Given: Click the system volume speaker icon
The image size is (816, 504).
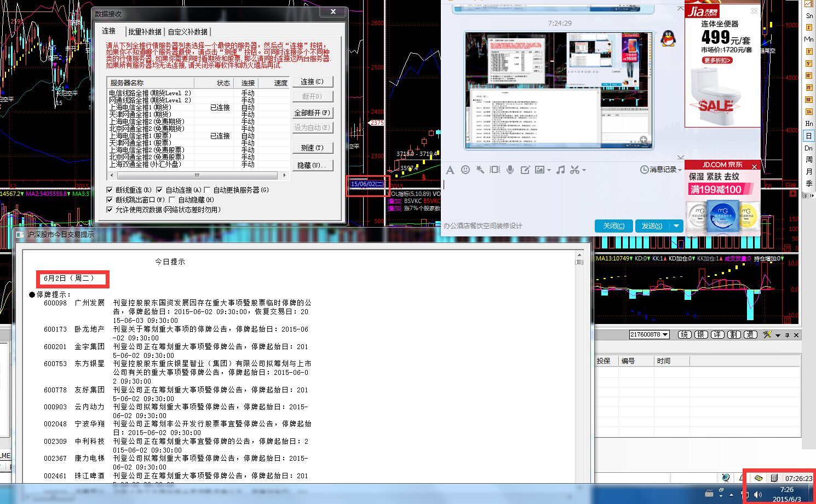Looking at the screenshot, I should [758, 494].
